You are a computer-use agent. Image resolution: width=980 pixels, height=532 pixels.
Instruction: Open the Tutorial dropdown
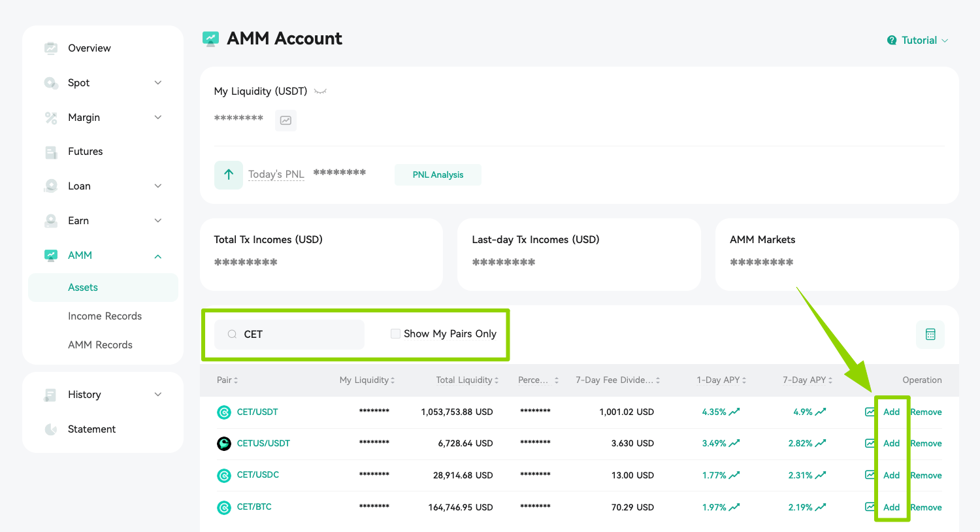pyautogui.click(x=918, y=41)
